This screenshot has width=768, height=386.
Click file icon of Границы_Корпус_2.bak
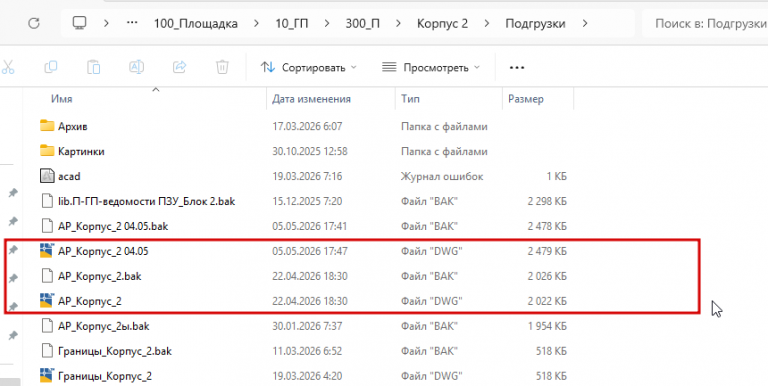pos(47,351)
